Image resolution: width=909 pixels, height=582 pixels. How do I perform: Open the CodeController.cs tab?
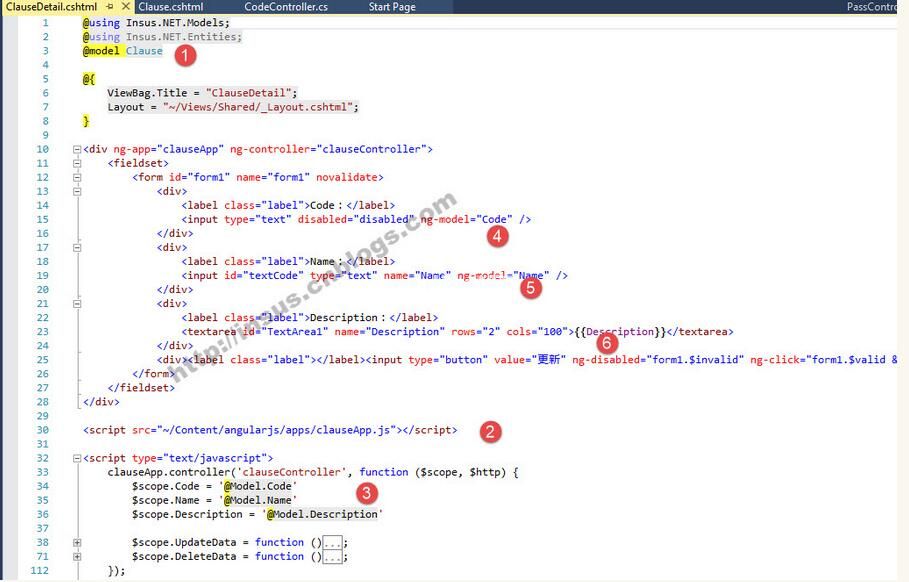pyautogui.click(x=285, y=7)
